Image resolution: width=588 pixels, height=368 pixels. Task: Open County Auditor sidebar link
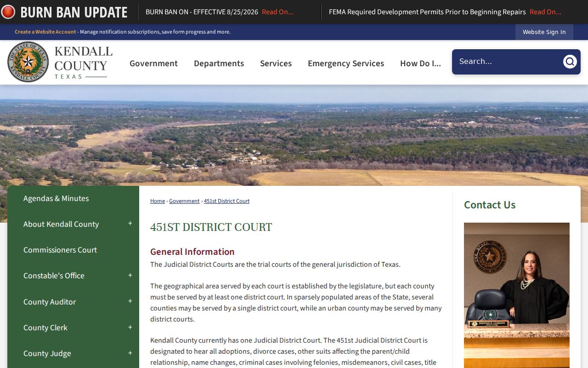click(50, 302)
